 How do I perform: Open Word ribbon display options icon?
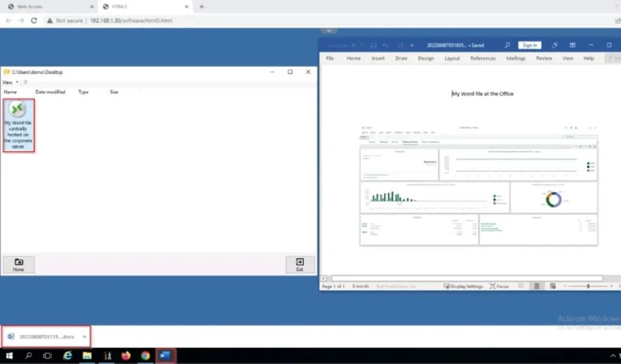(x=572, y=45)
